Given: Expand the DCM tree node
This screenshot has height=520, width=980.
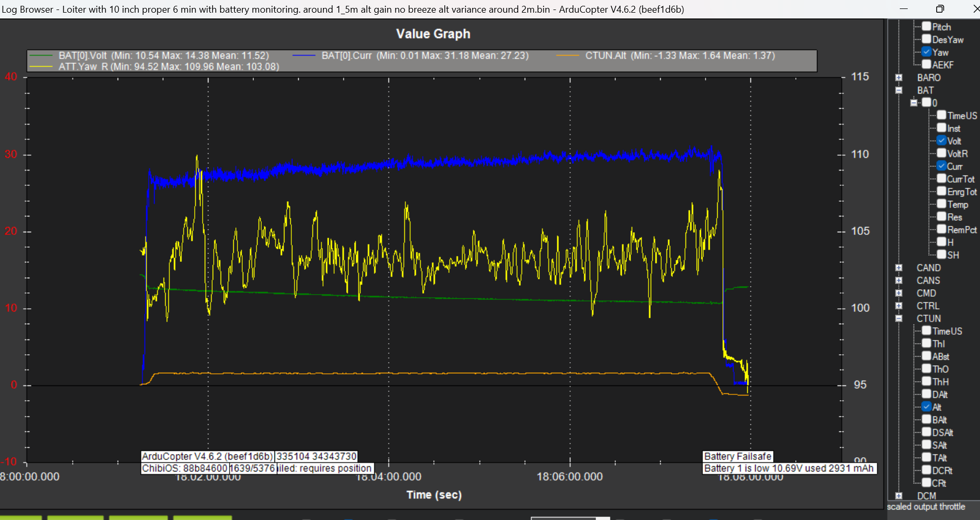Looking at the screenshot, I should [899, 496].
